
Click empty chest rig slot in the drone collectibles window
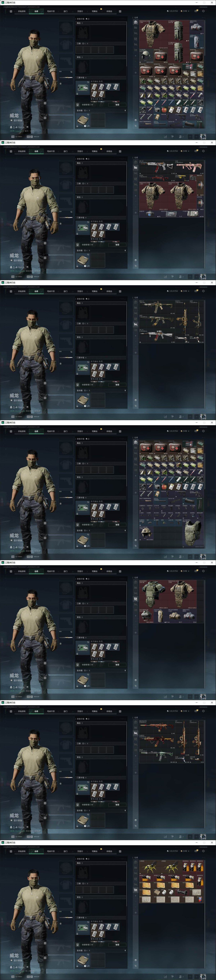click(83, 873)
